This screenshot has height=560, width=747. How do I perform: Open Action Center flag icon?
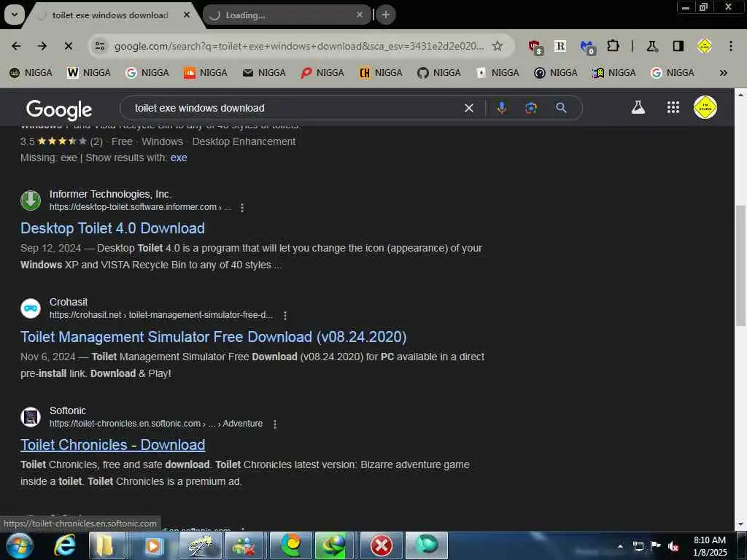(656, 546)
